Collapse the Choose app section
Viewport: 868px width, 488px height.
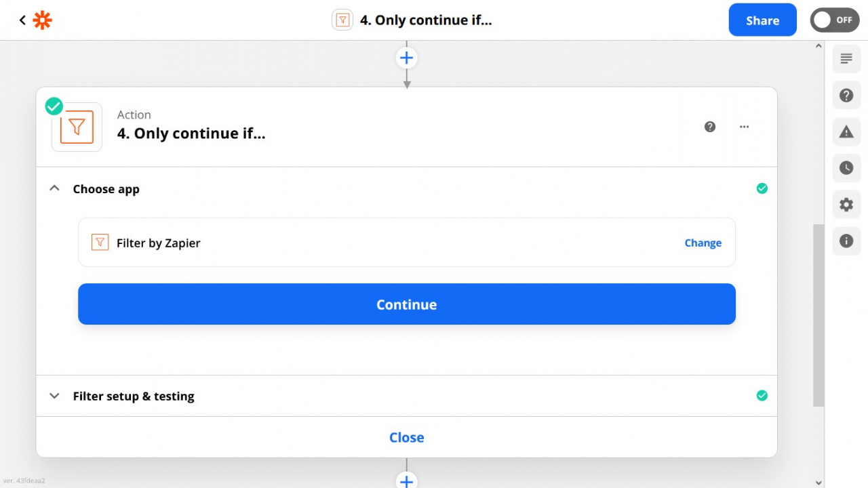pyautogui.click(x=55, y=188)
